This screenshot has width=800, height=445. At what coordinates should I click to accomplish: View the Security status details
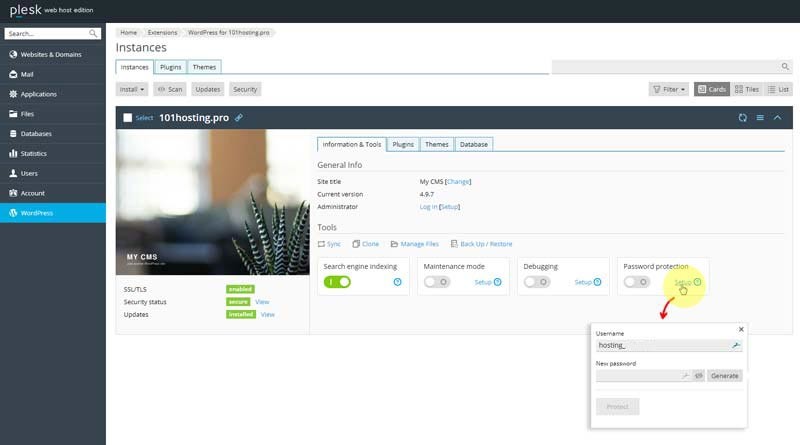[262, 302]
